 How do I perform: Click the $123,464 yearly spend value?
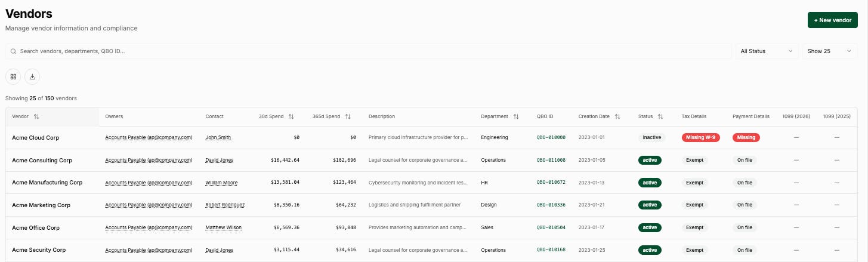coord(344,183)
